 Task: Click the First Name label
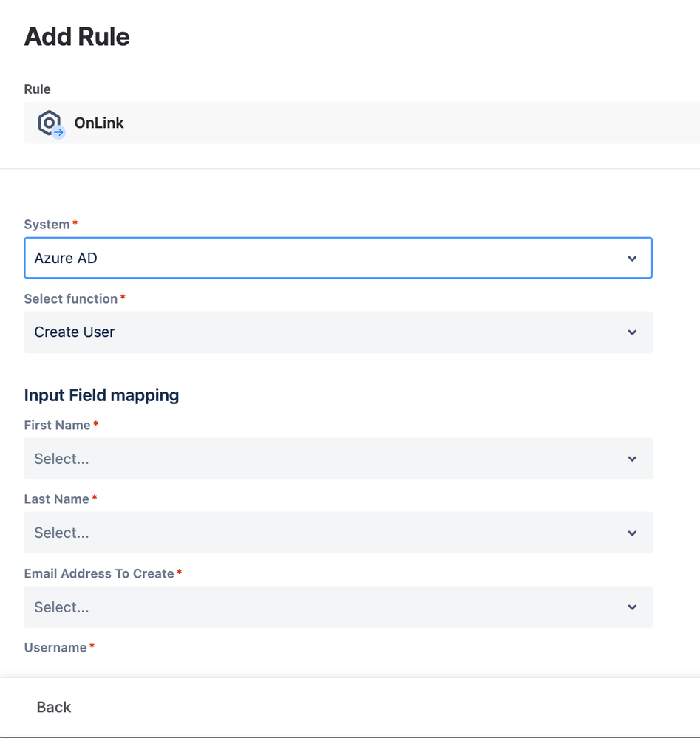(x=57, y=425)
